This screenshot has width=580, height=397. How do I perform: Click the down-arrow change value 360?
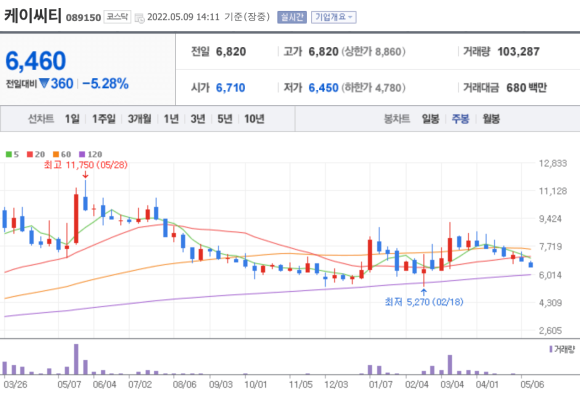(x=56, y=84)
